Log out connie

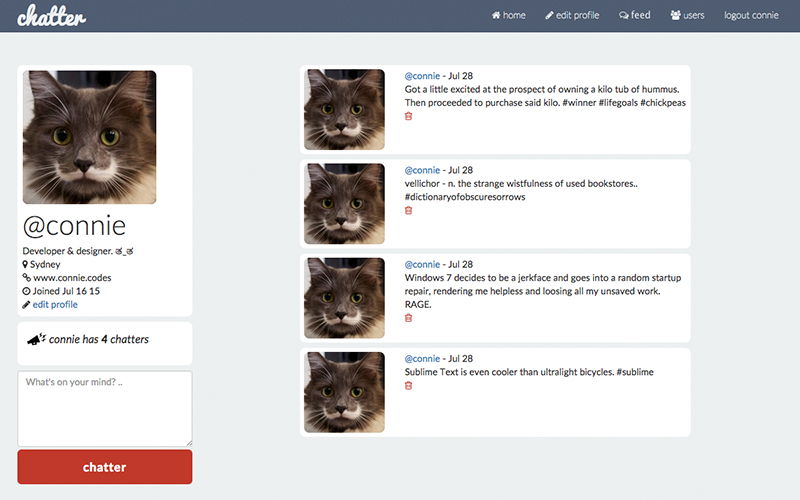[751, 15]
